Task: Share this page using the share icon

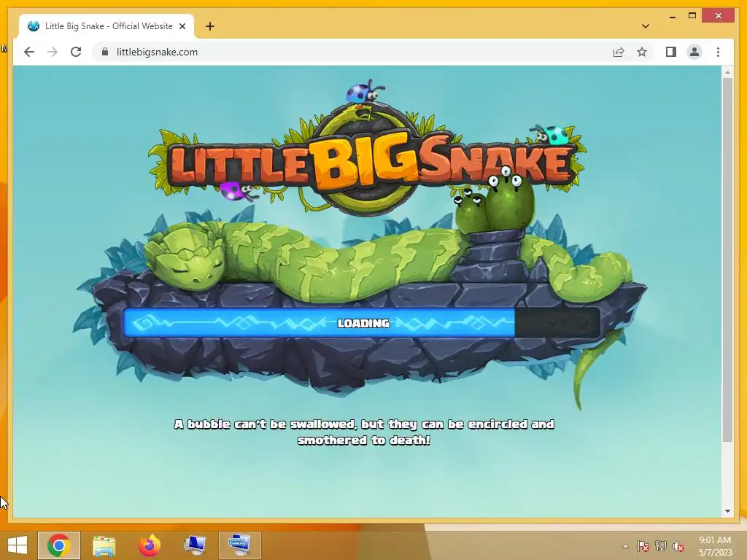Action: pyautogui.click(x=619, y=52)
